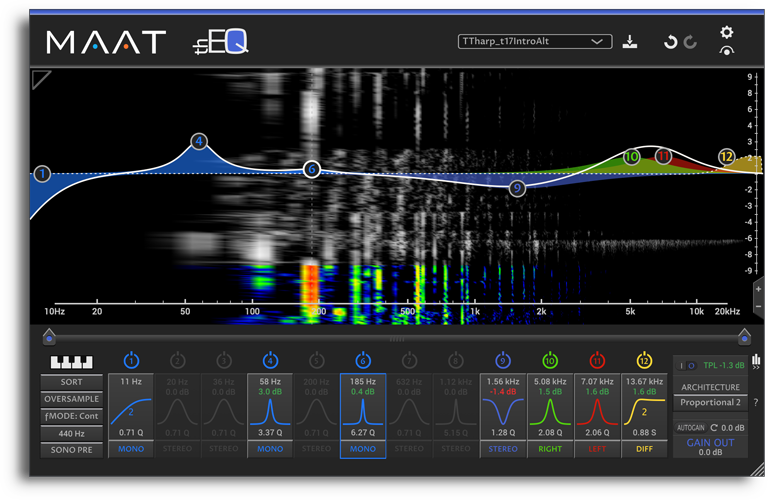Click the meter bars icon beside TPL

click(756, 360)
